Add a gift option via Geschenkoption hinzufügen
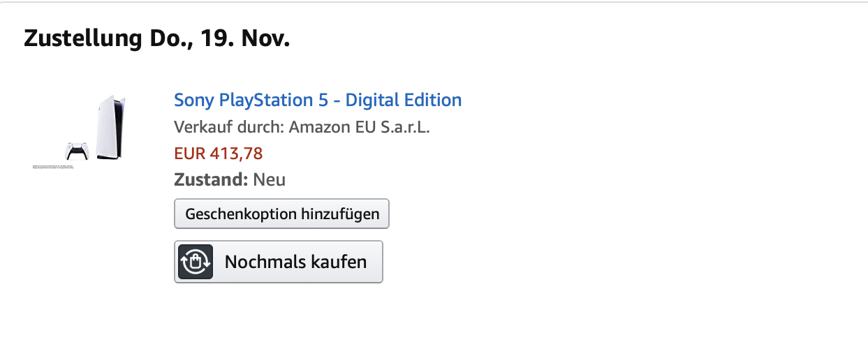This screenshot has height=356, width=868. pos(281,214)
